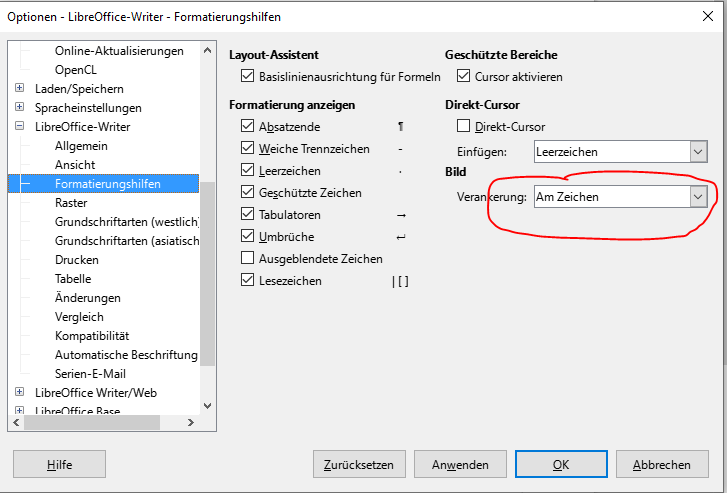Select Online-Aktualisierungen in the tree

(119, 51)
